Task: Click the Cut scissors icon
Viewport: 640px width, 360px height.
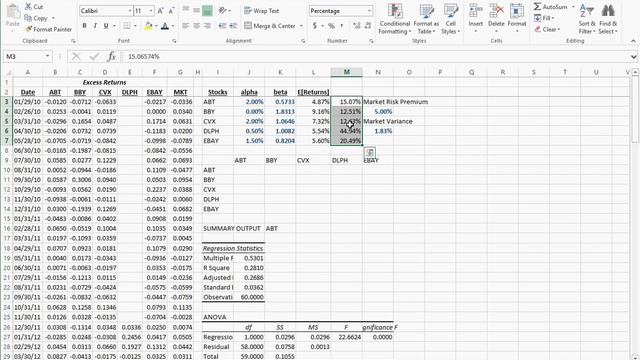Action: (x=28, y=7)
